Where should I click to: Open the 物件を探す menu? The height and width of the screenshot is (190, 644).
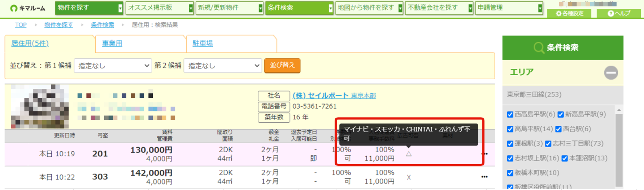pyautogui.click(x=89, y=8)
